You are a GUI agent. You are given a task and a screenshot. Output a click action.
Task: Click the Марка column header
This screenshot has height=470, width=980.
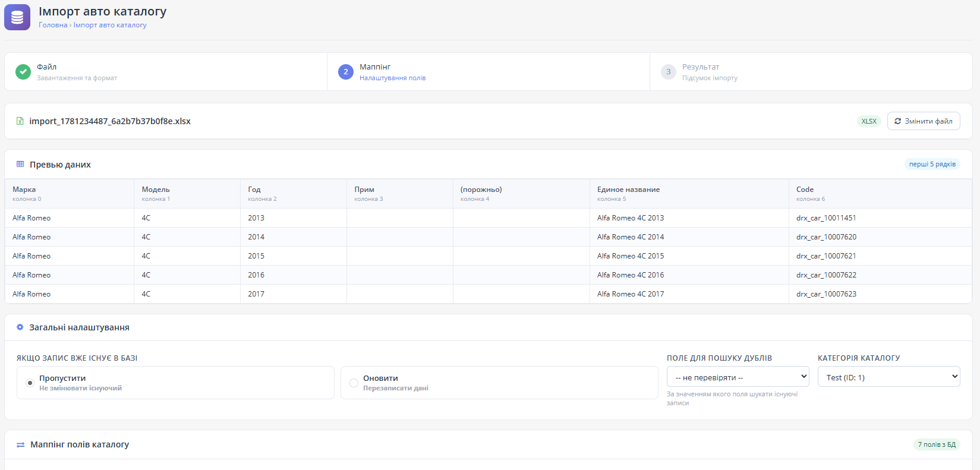[70, 194]
